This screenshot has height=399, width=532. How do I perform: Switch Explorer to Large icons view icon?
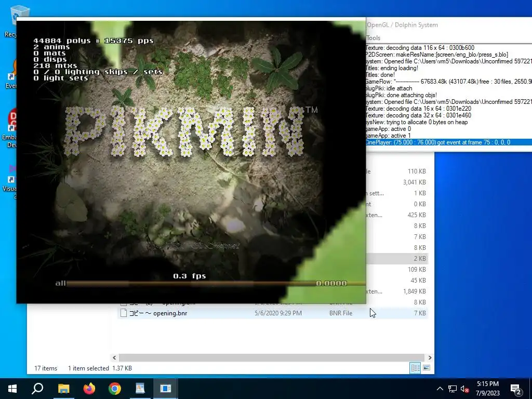click(427, 368)
